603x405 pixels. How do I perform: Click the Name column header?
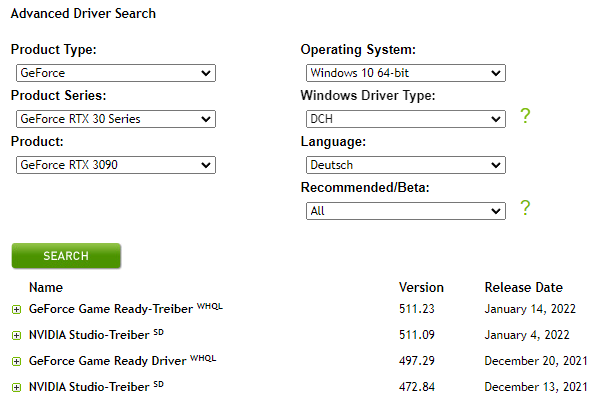pos(46,287)
